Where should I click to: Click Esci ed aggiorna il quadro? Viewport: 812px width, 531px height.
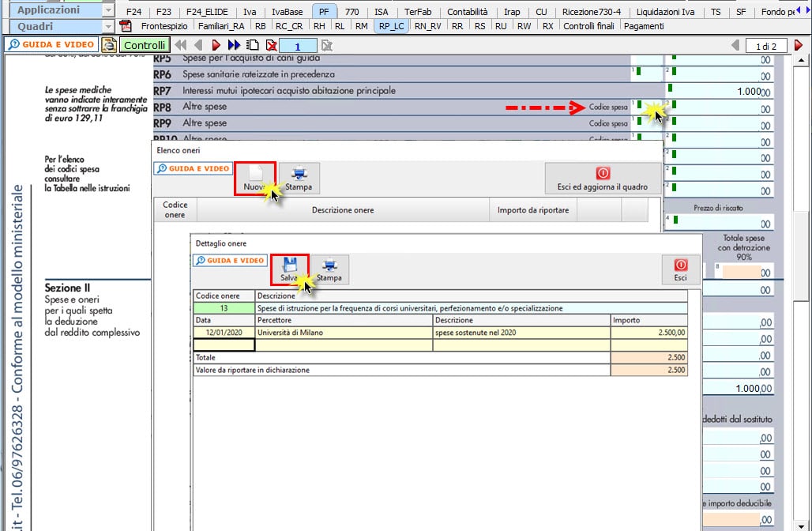[602, 178]
